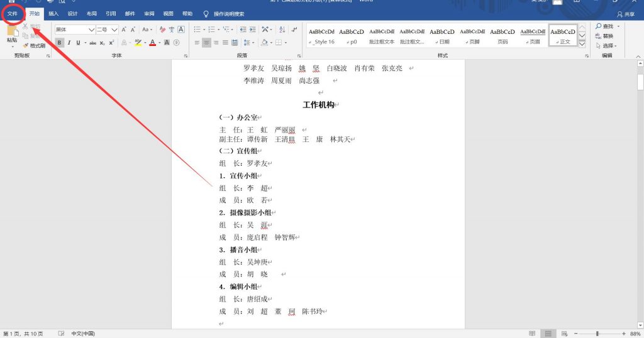The height and width of the screenshot is (338, 644).
Task: Open the 审阅 (Review) tab
Action: pos(149,14)
